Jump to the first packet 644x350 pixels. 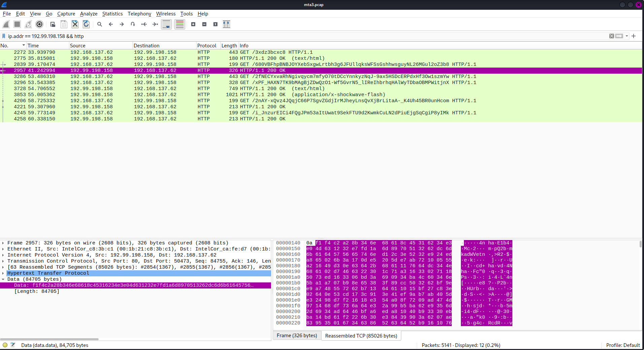coord(144,24)
